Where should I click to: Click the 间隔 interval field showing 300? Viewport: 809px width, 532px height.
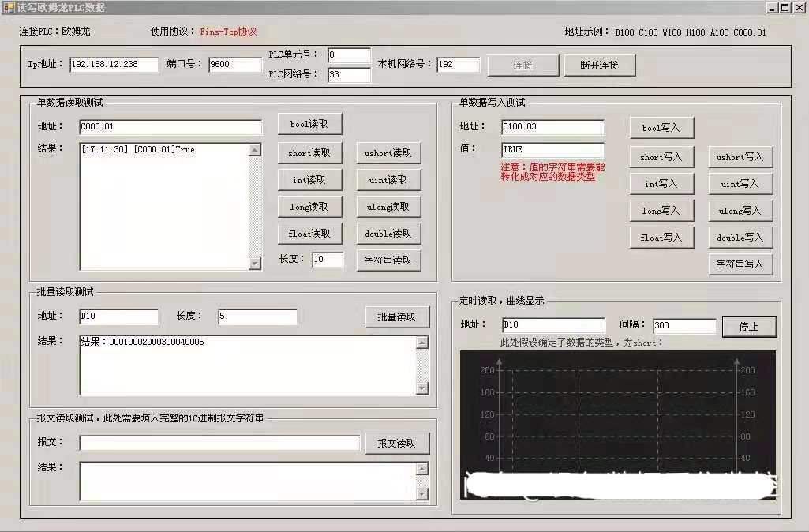684,326
